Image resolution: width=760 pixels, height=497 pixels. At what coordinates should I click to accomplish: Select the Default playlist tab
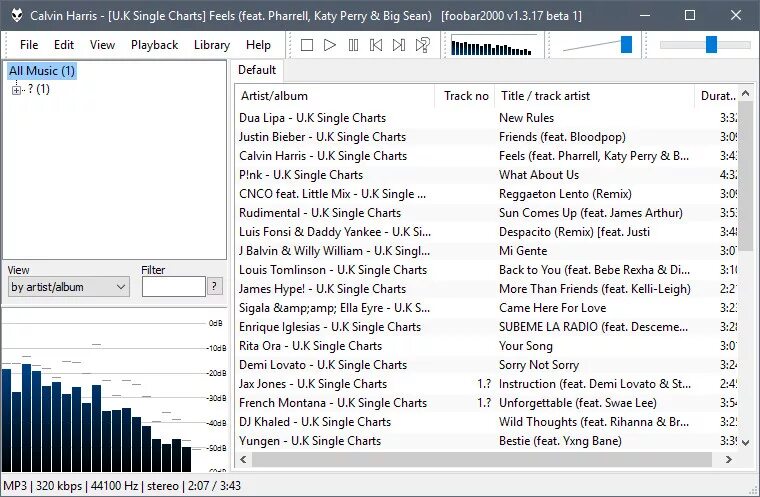pos(257,70)
